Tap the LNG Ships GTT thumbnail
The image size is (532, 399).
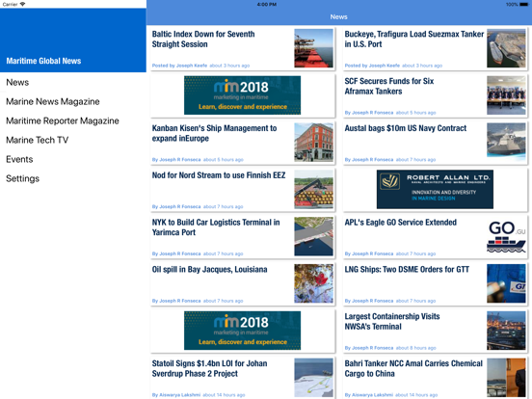pyautogui.click(x=506, y=283)
